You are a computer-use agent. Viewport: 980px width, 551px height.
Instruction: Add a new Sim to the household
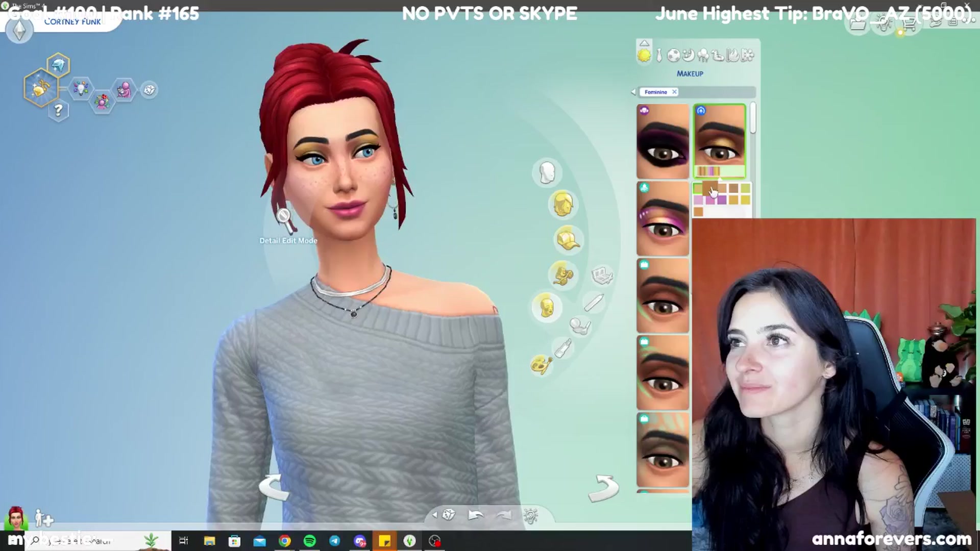coord(44,518)
